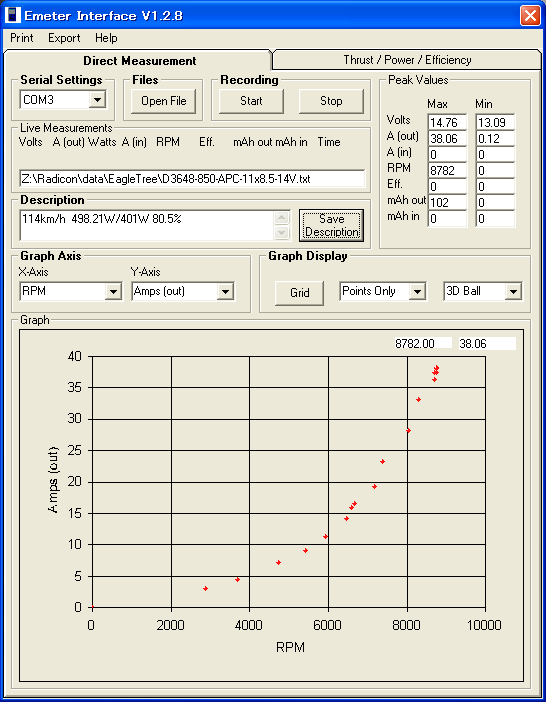Open the 3D Ball marker style dropdown
This screenshot has width=546, height=702.
pyautogui.click(x=513, y=292)
